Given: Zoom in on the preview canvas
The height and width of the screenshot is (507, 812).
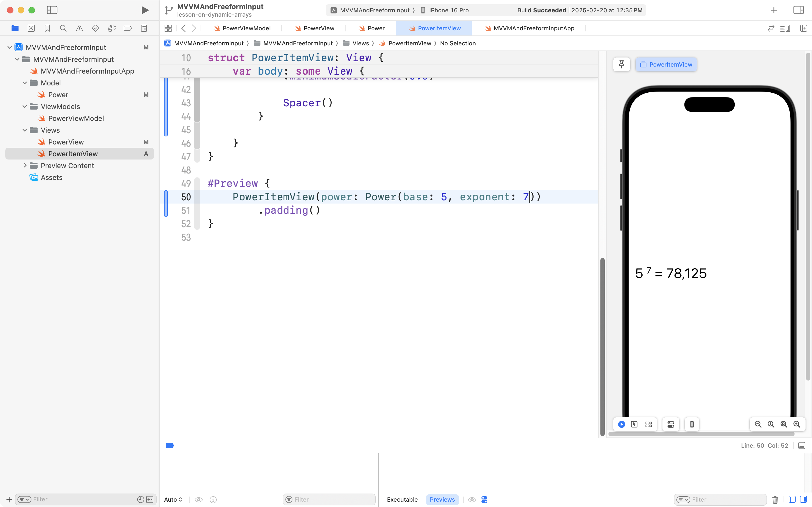Looking at the screenshot, I should (797, 424).
